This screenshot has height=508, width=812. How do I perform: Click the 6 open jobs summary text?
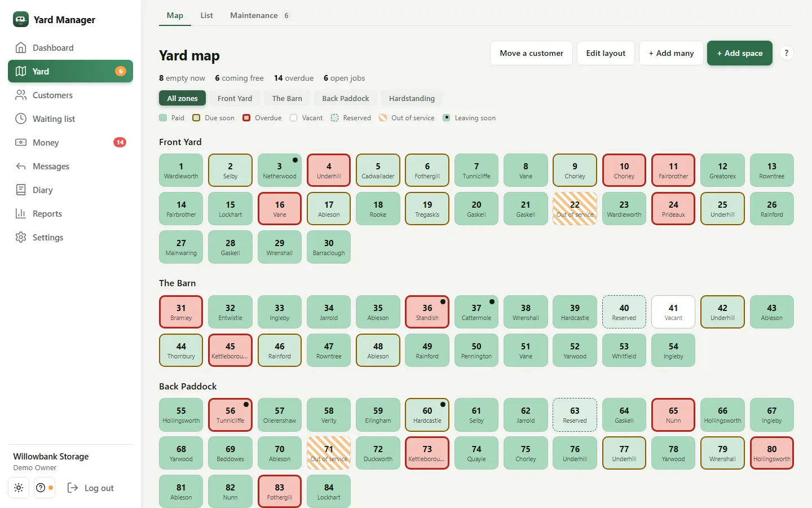click(344, 78)
